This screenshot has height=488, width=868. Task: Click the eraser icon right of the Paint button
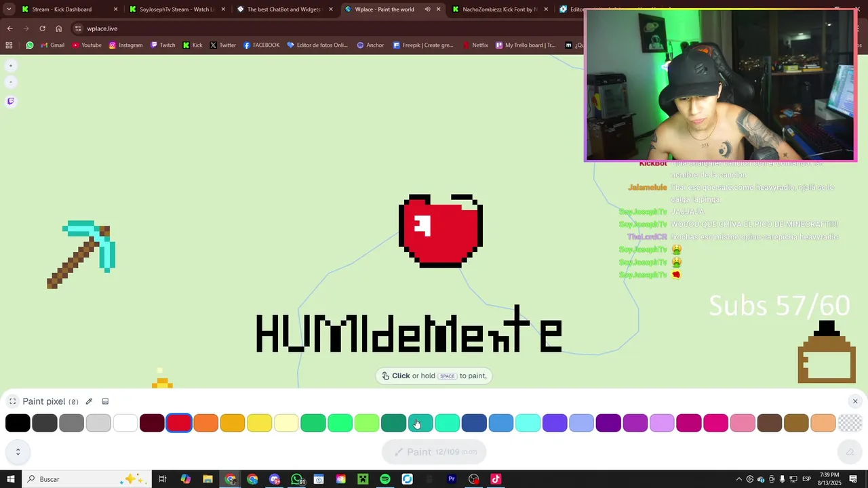coord(850,452)
